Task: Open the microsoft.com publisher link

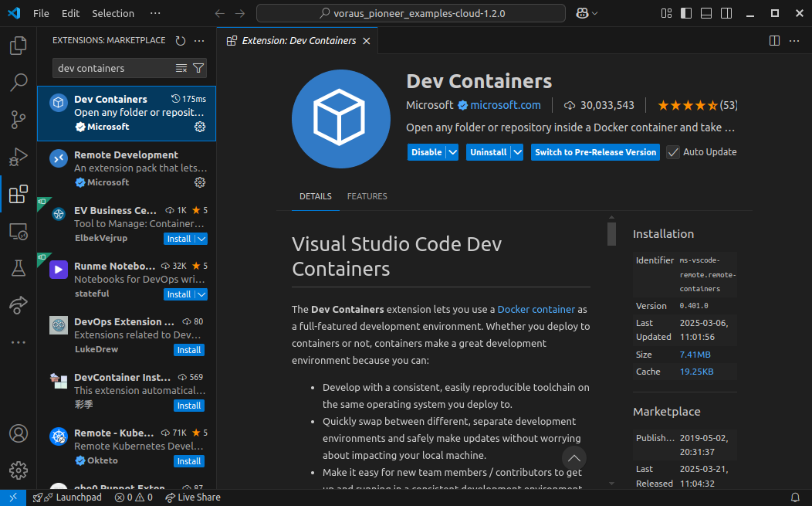Action: 506,105
